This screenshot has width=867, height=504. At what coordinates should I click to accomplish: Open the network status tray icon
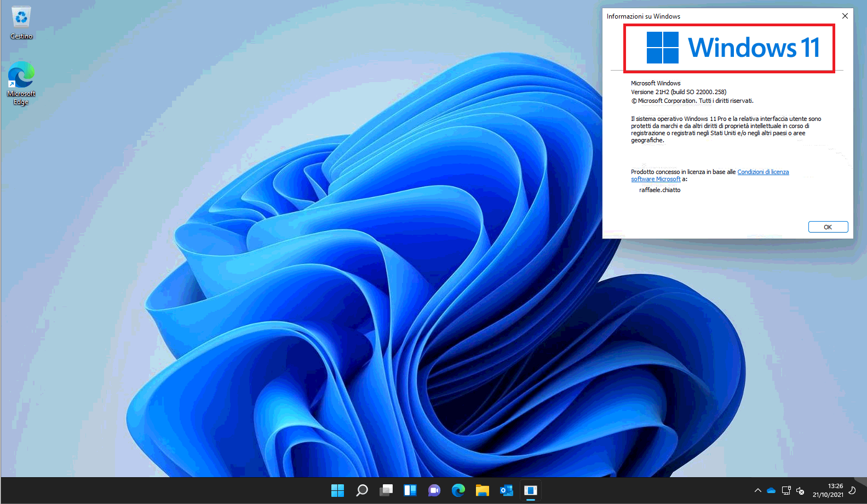click(786, 490)
